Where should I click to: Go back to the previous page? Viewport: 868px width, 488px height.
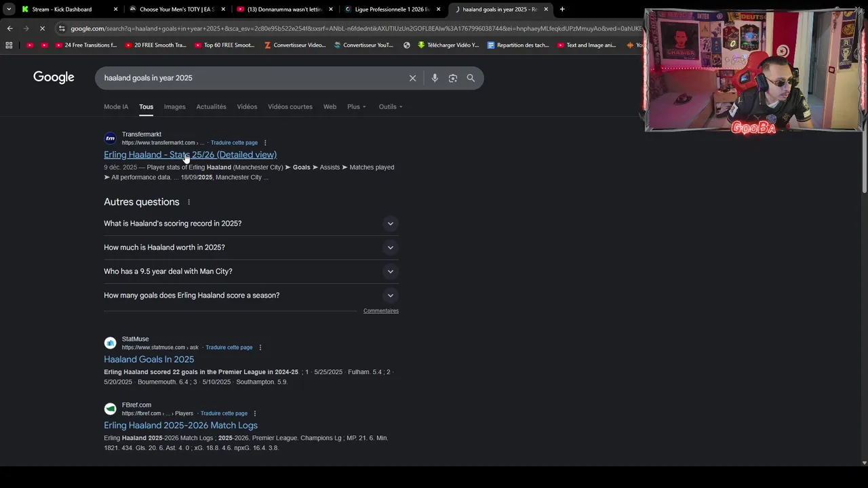point(9,28)
